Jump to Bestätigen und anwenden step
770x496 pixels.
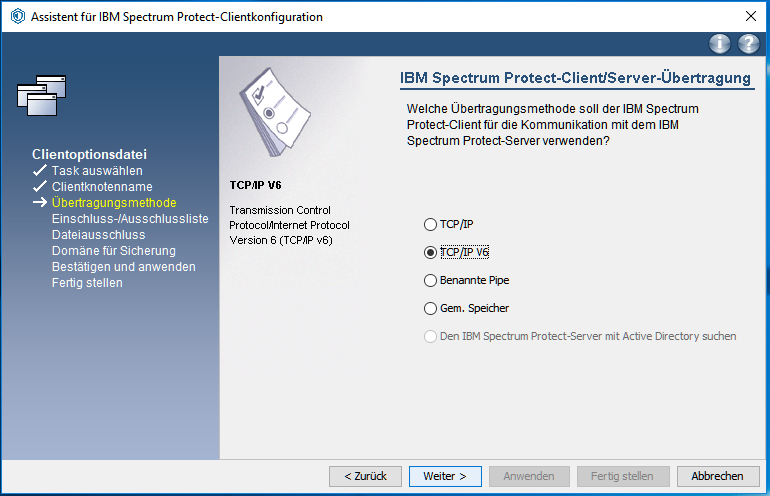pos(123,267)
